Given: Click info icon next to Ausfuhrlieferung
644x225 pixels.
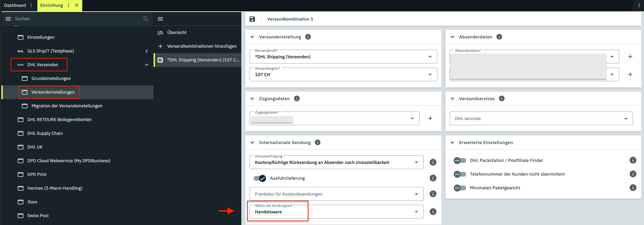Looking at the screenshot, I should point(433,178).
